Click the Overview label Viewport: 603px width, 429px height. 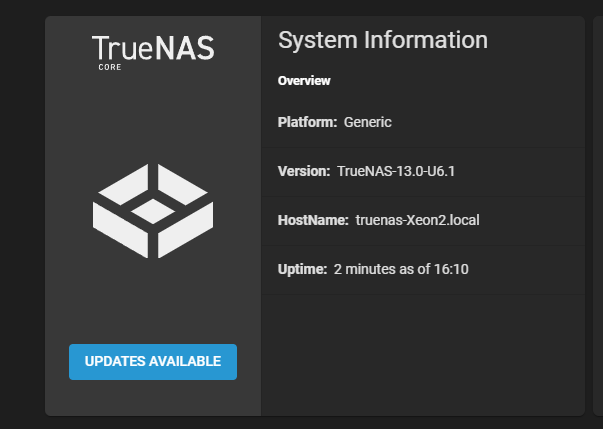[304, 81]
